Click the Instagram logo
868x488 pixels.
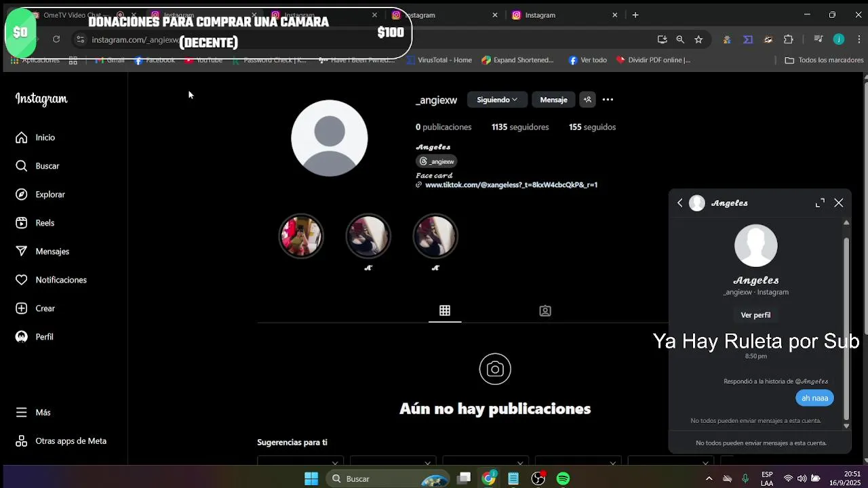(x=41, y=99)
